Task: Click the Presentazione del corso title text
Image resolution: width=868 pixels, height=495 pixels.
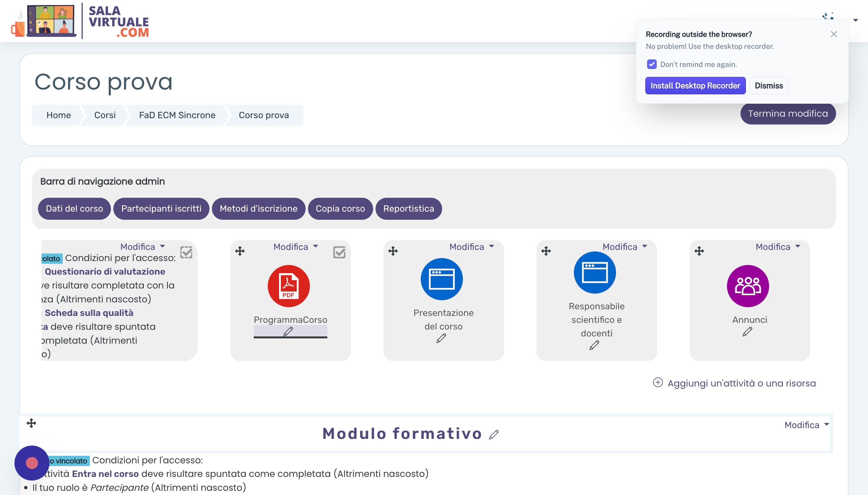Action: pos(443,320)
